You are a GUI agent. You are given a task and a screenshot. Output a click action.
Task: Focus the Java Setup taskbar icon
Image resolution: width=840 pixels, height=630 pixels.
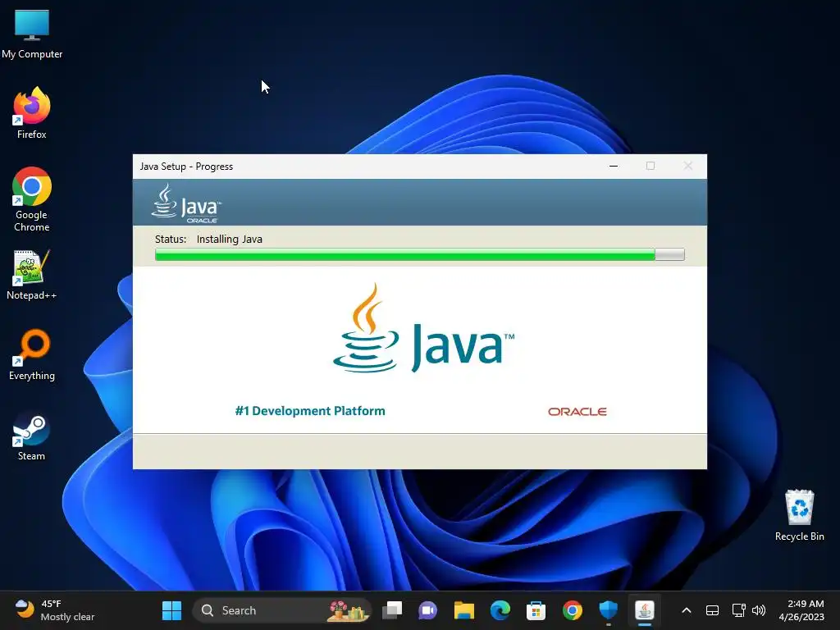645,610
